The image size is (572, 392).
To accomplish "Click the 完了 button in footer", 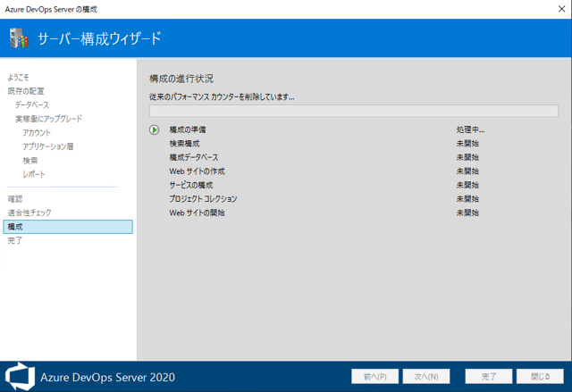I will click(x=489, y=376).
